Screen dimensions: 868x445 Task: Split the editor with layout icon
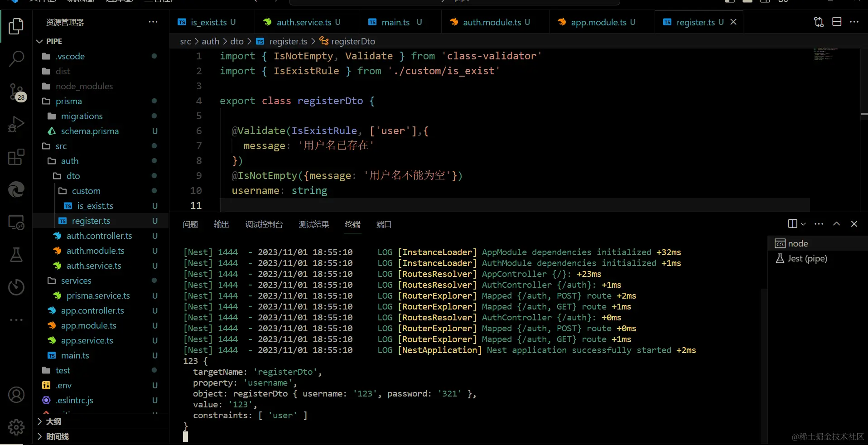tap(837, 22)
